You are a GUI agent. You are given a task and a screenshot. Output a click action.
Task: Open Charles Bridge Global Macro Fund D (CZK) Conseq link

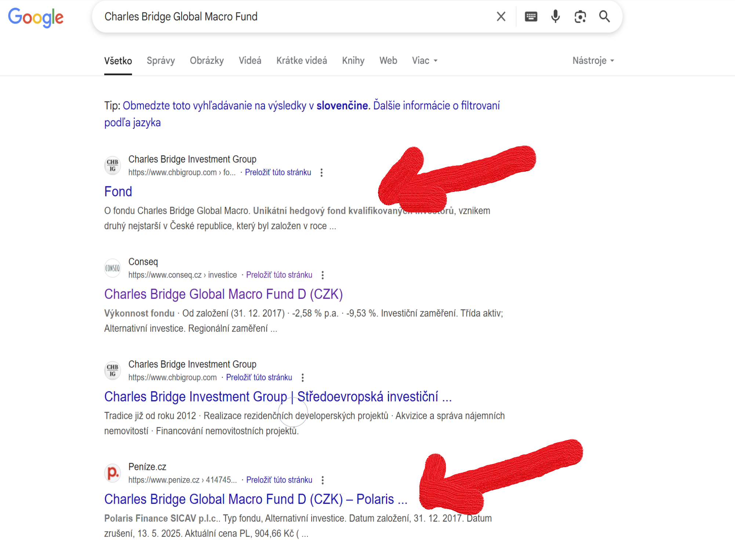[223, 294]
